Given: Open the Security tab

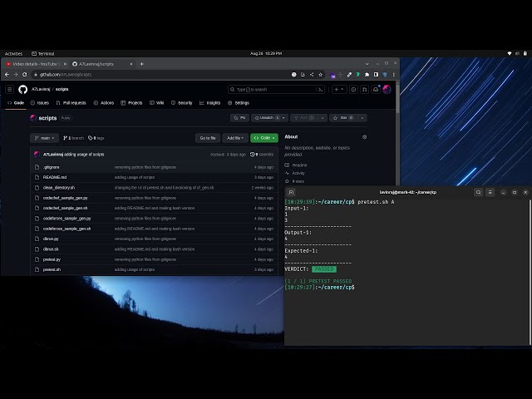Looking at the screenshot, I should tap(182, 103).
